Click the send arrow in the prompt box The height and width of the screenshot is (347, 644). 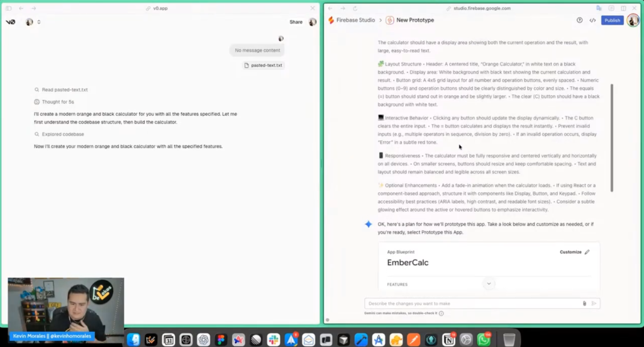594,304
